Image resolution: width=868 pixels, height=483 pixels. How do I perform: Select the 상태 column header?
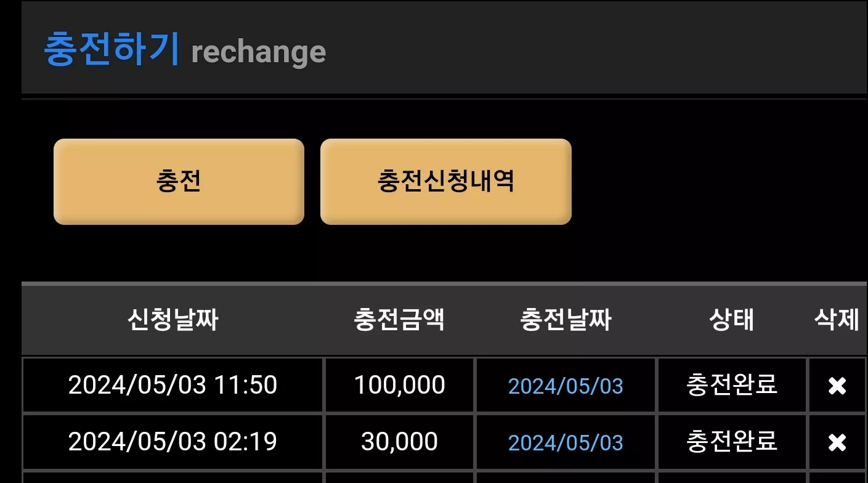tap(732, 320)
